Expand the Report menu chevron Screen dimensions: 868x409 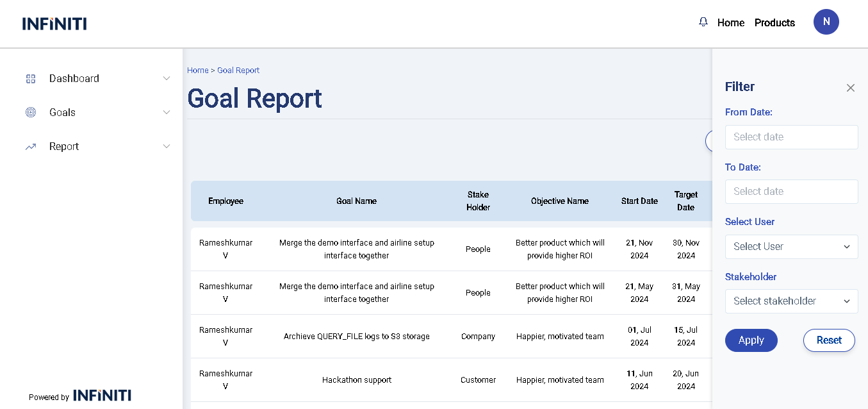(167, 147)
